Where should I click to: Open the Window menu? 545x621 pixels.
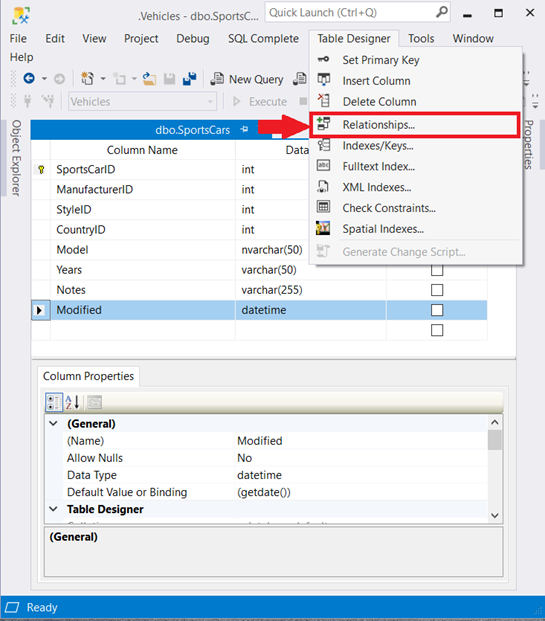(x=473, y=38)
